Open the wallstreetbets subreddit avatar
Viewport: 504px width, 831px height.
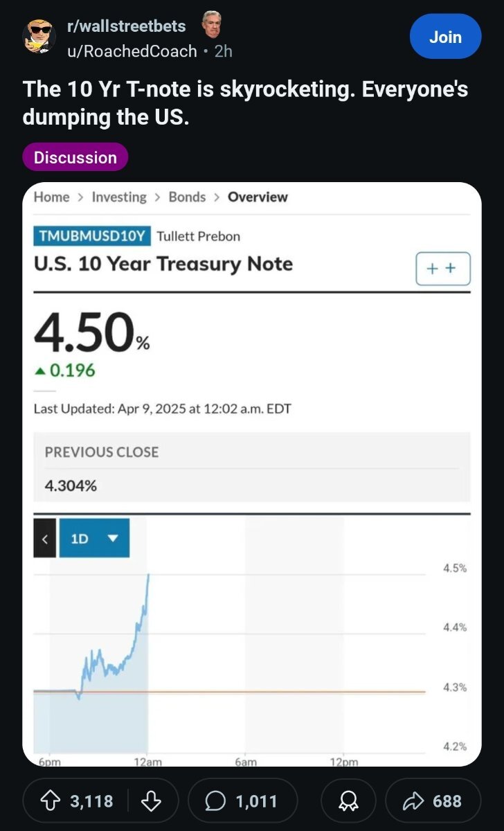(x=40, y=36)
